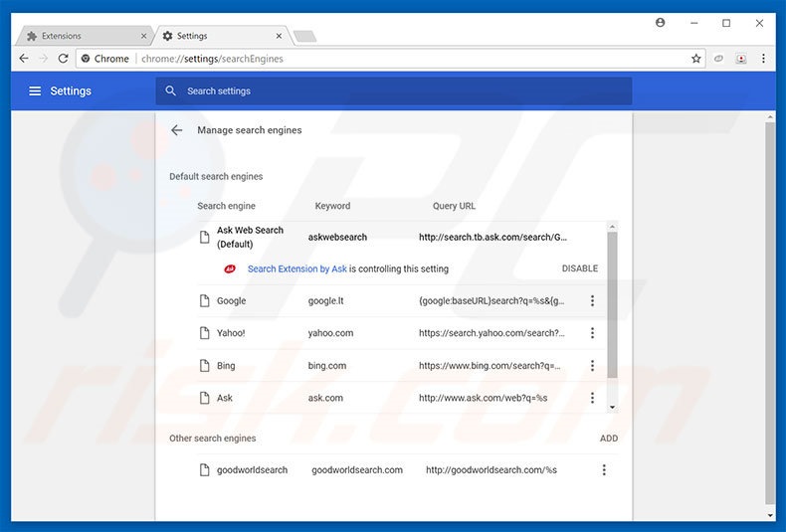Viewport: 786px width, 532px height.
Task: Click the gray link extension icon
Action: tap(718, 59)
